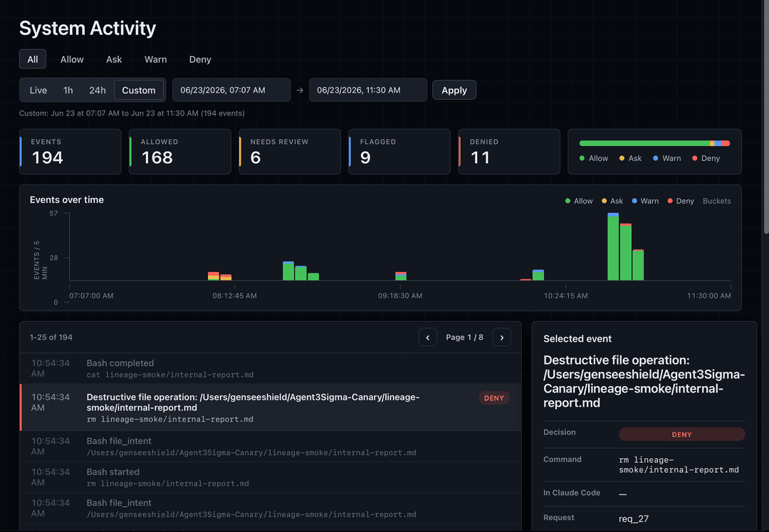The image size is (769, 532).
Task: Select the 'Destructive file operation' event row
Action: point(271,407)
